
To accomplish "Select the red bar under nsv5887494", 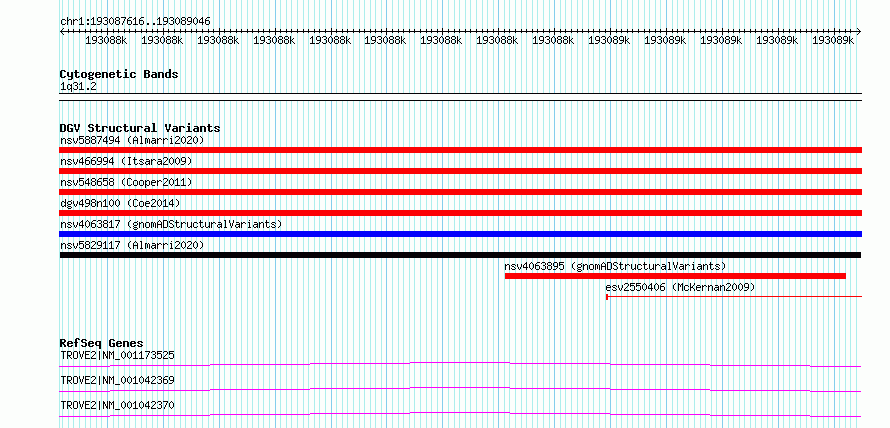I will coord(461,150).
